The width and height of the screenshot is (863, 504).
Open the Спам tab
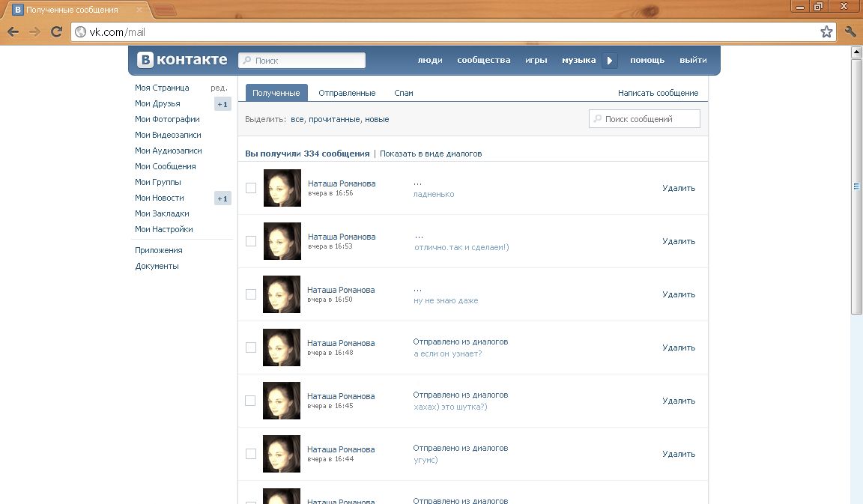404,93
